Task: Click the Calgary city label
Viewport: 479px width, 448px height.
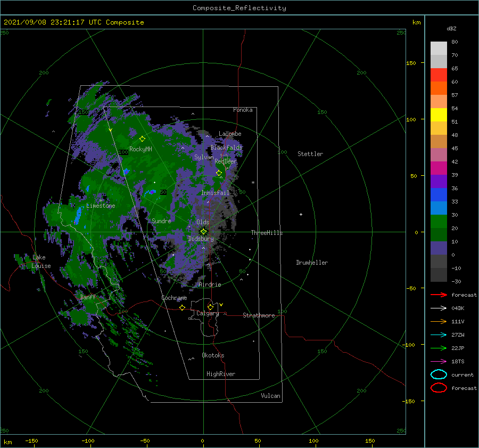Action: point(208,313)
